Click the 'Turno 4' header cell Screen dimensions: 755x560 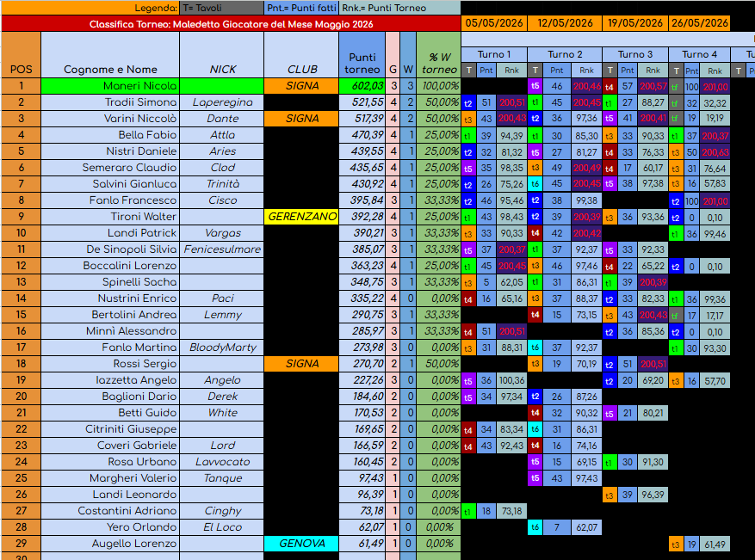point(699,54)
